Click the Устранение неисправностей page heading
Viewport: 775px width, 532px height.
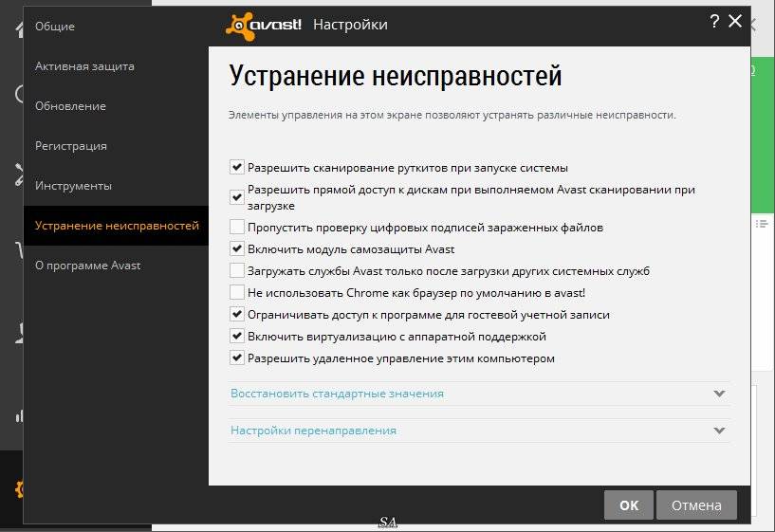coord(396,76)
